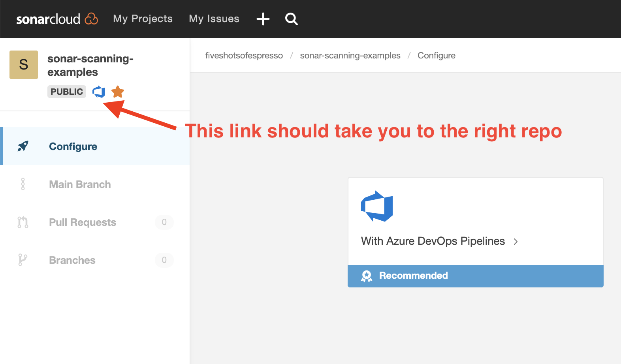Click the project avatar letter S
Image resolution: width=621 pixels, height=364 pixels.
point(24,65)
